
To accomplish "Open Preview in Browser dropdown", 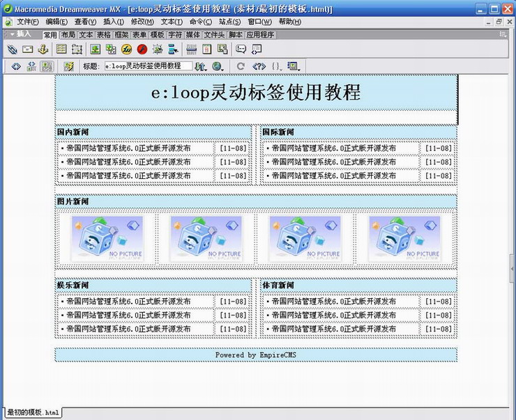I will coord(218,66).
